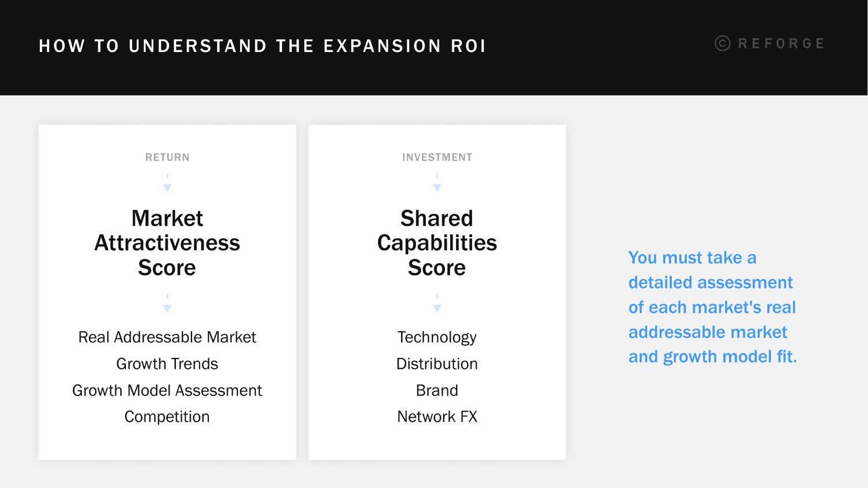Click the Brand item
The height and width of the screenshot is (488, 868).
coord(437,390)
